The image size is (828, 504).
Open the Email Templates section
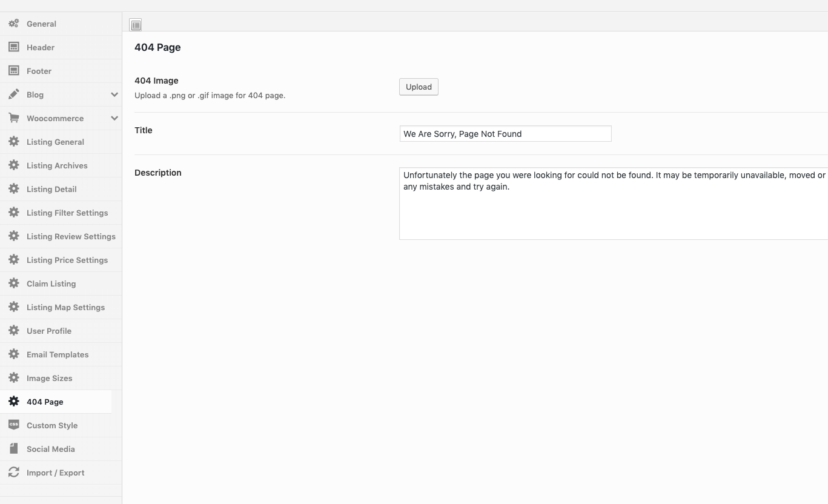coord(58,354)
